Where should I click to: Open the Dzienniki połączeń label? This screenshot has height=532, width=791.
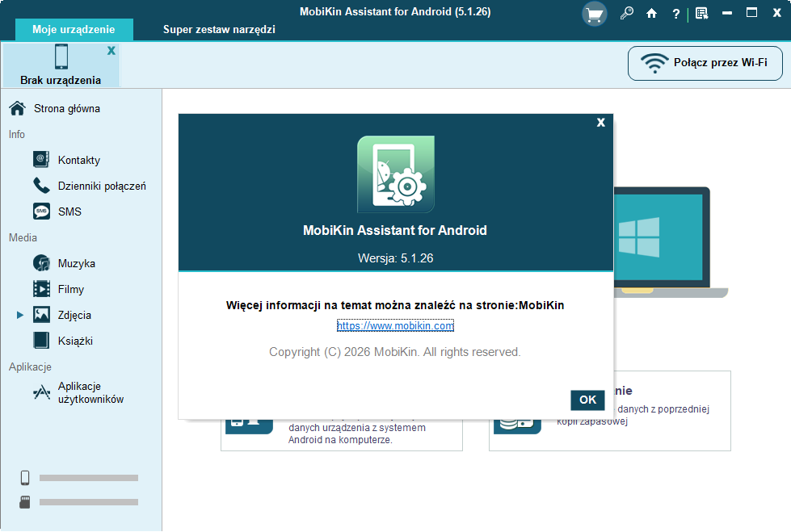pos(102,186)
